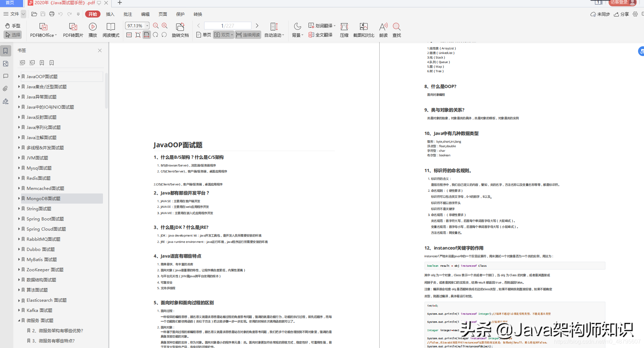The height and width of the screenshot is (348, 644).
Task: Switch to 单页 single page layout
Action: coord(204,35)
